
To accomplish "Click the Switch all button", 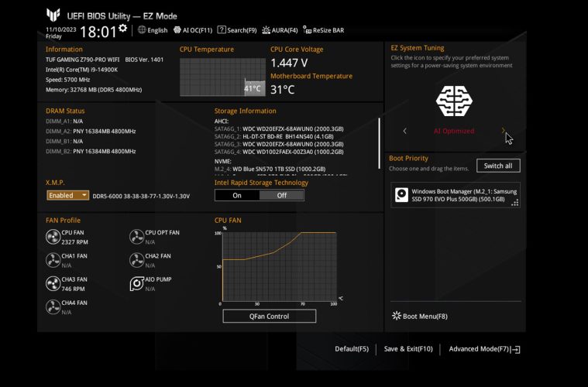I will [498, 166].
